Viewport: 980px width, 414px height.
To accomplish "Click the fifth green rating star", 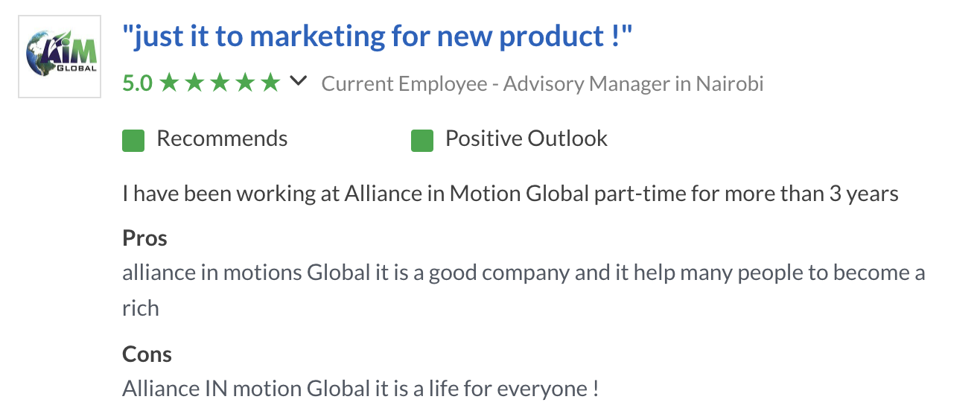I will point(271,82).
